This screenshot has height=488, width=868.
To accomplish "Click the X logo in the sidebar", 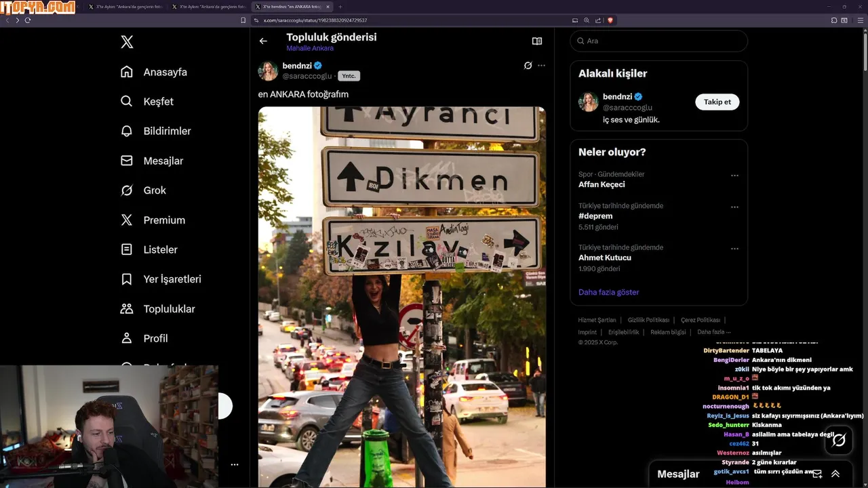I will tap(127, 42).
